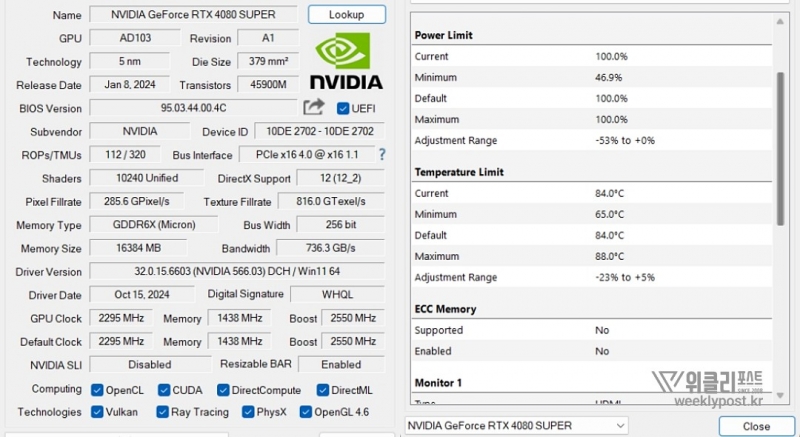Toggle the UEFI checkbox

[343, 108]
